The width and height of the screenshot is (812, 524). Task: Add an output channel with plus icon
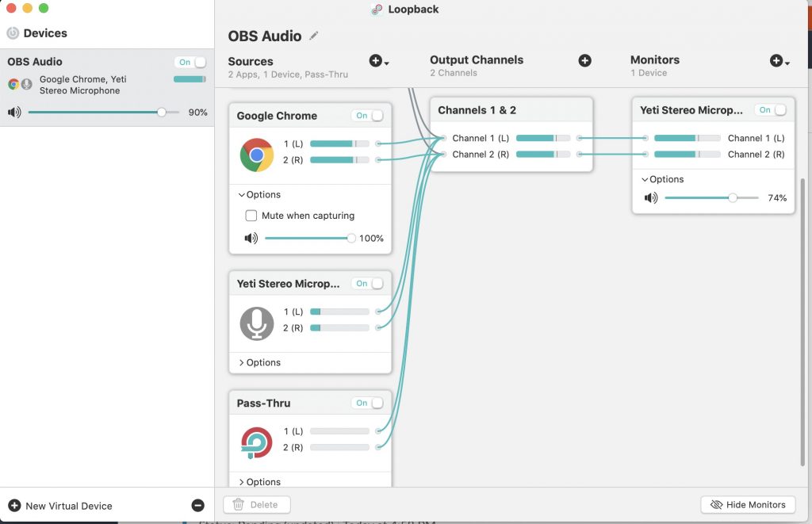coord(584,60)
